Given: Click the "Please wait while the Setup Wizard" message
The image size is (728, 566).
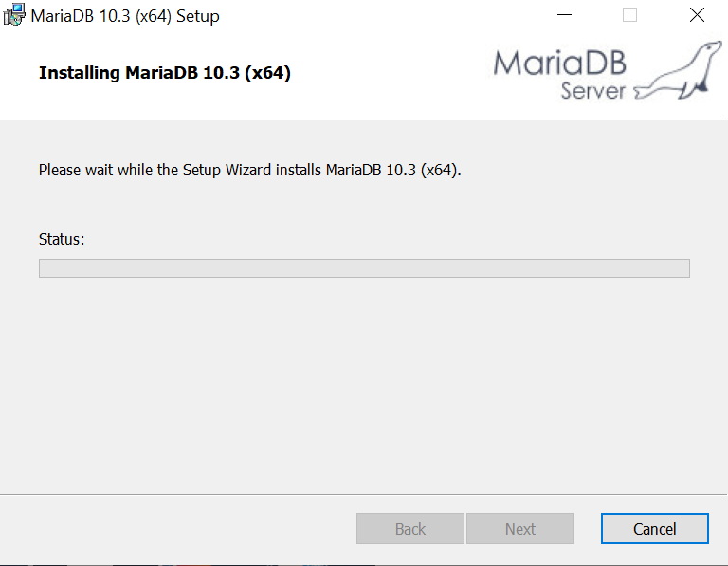Looking at the screenshot, I should click(x=250, y=170).
